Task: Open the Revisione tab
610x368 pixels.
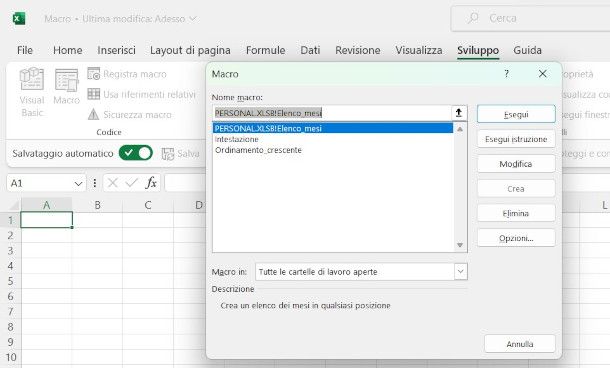Action: pos(358,50)
